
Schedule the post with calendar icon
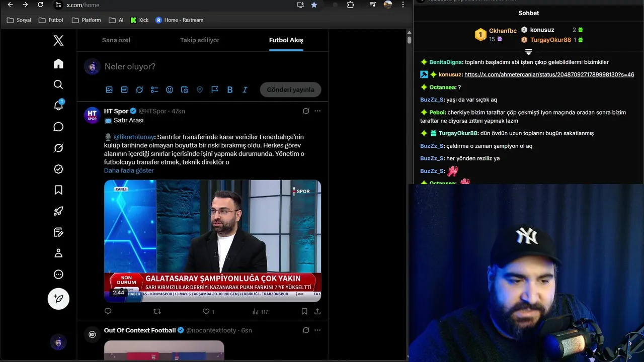point(185,89)
